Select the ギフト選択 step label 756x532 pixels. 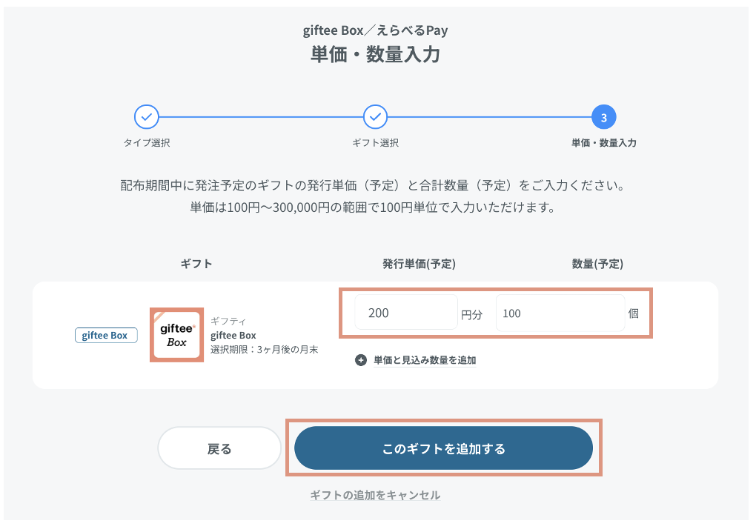[375, 143]
